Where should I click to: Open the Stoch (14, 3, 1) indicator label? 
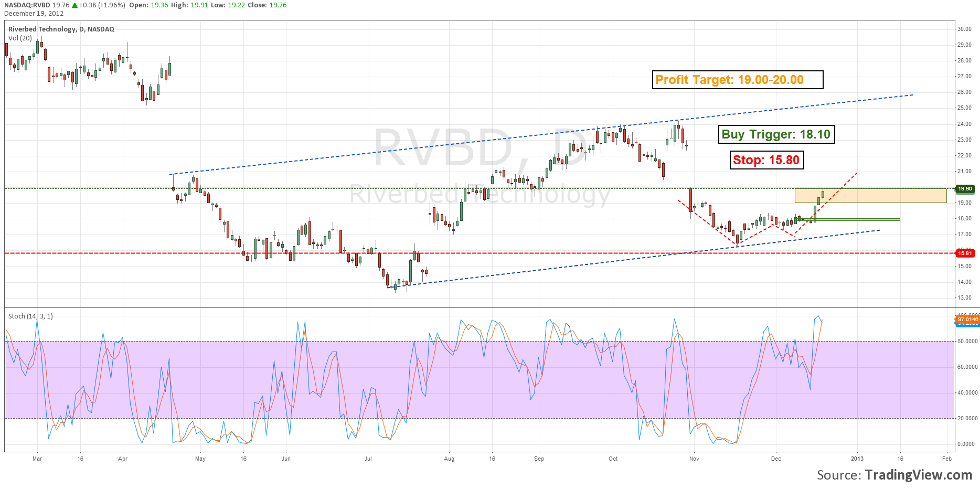click(30, 316)
